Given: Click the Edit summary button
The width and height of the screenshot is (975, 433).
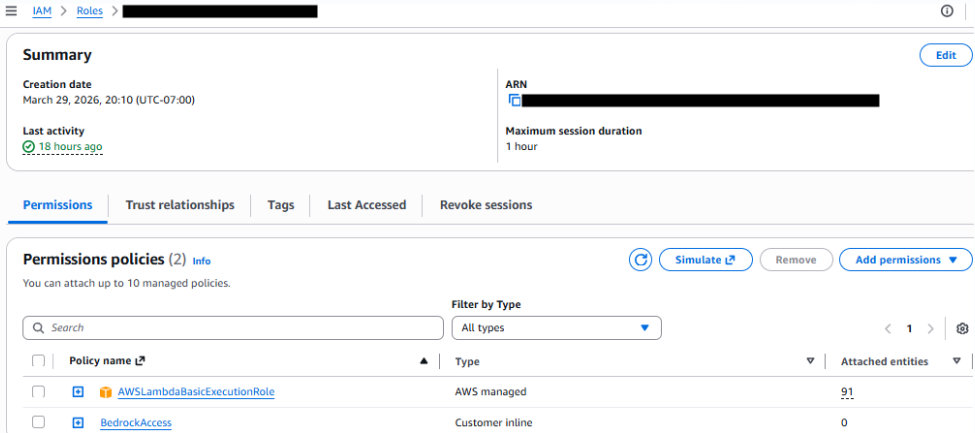Looking at the screenshot, I should click(946, 55).
